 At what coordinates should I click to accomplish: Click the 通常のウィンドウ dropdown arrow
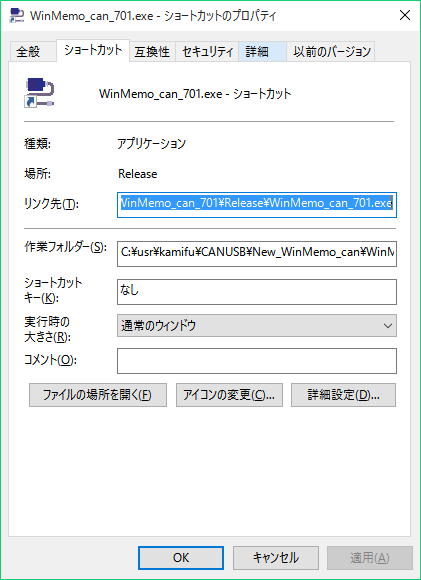pyautogui.click(x=387, y=326)
